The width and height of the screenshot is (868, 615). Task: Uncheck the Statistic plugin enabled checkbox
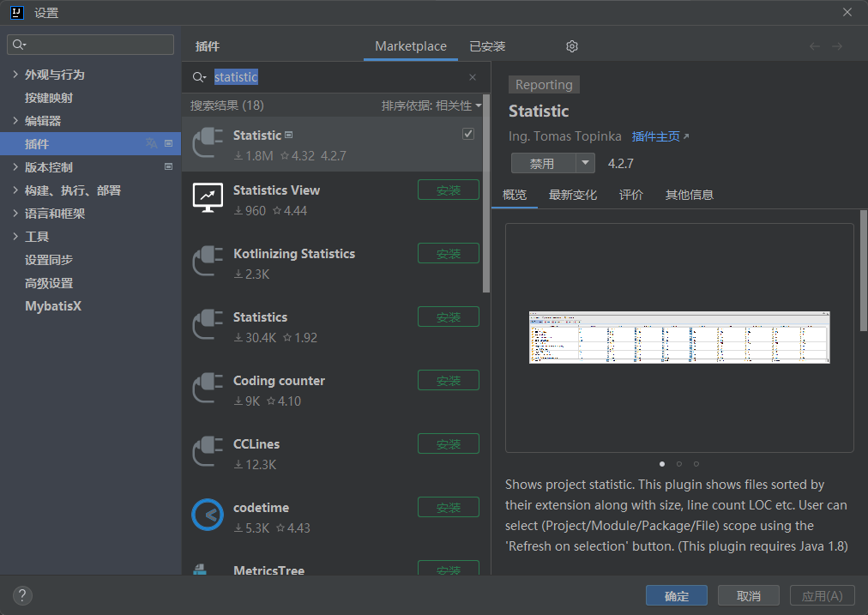[x=468, y=134]
